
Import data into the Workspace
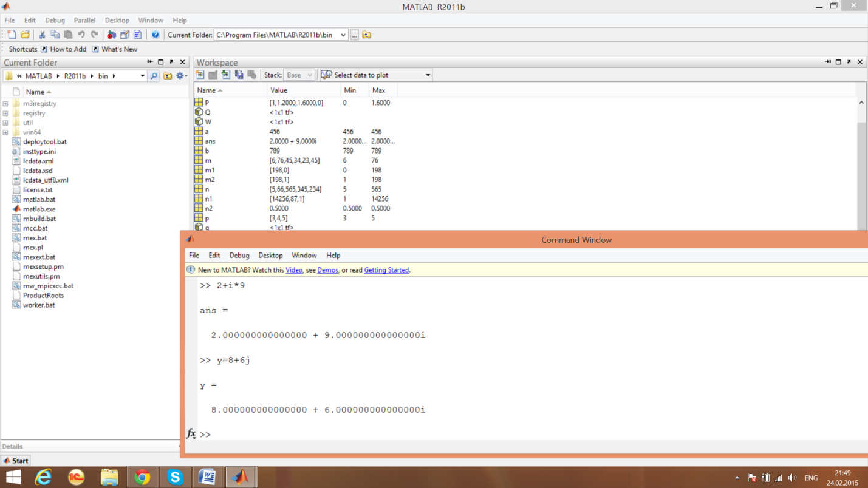click(x=226, y=75)
